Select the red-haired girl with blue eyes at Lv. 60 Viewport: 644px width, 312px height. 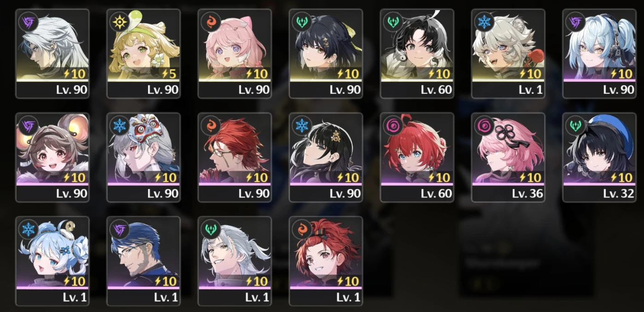[417, 158]
